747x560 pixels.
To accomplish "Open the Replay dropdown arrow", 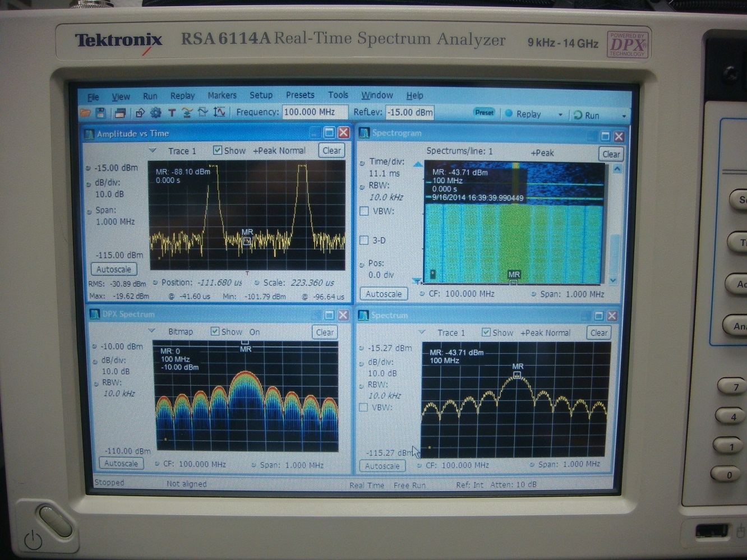I will (x=560, y=115).
